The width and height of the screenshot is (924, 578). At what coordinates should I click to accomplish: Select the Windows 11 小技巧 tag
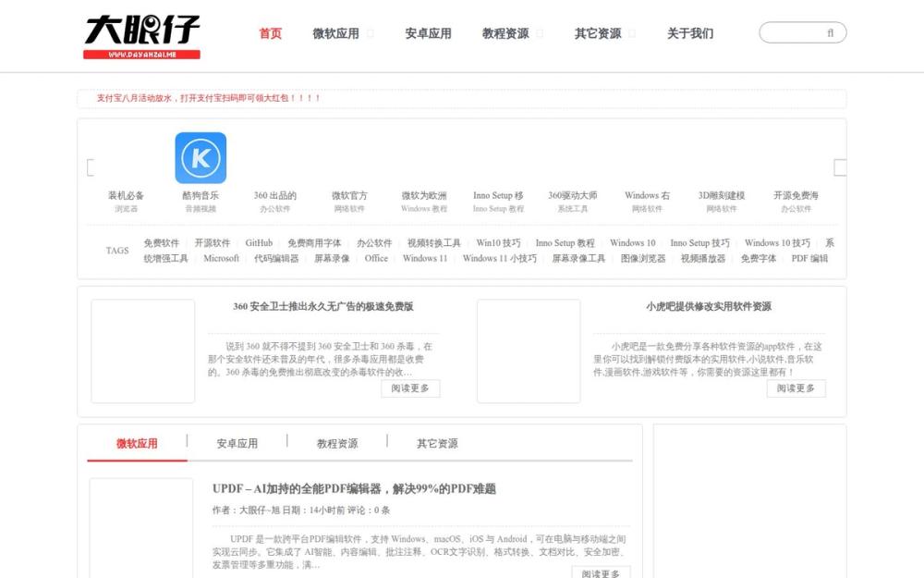click(x=500, y=258)
